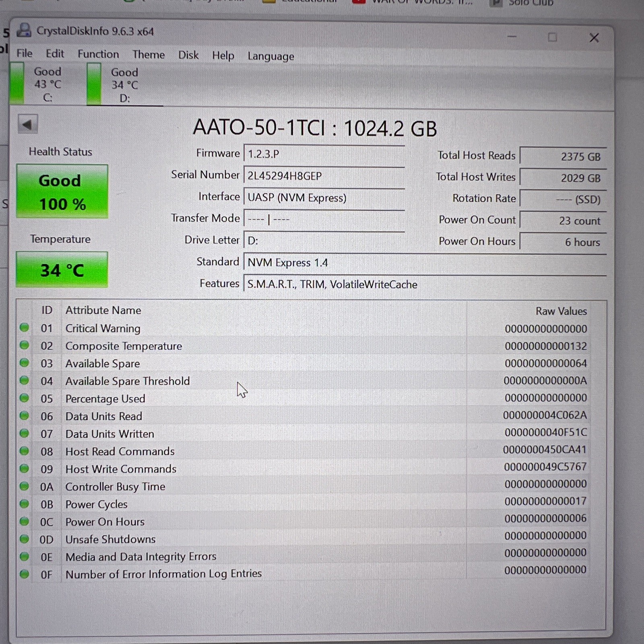
Task: Click status dot of Power Cycles row
Action: click(x=24, y=504)
